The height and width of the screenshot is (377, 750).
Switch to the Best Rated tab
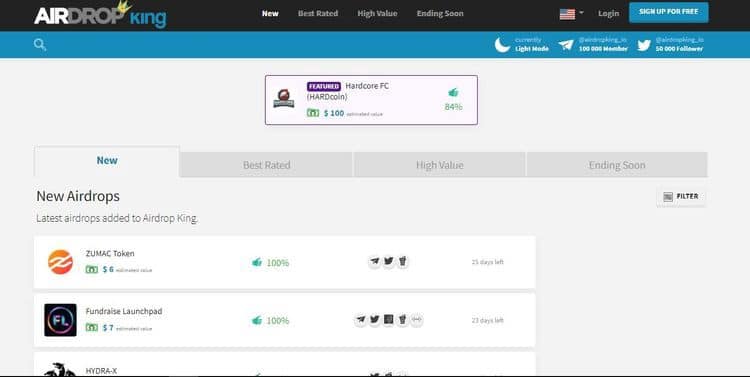(266, 165)
